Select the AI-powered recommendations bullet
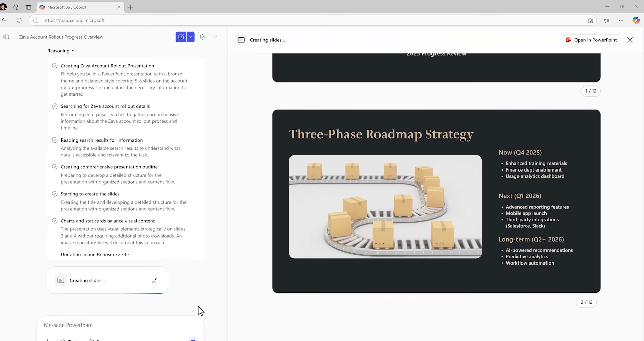 [539, 250]
